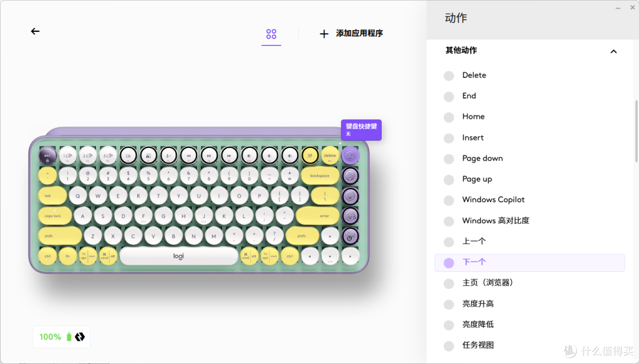Choose 亮度升高 action label

click(x=478, y=304)
